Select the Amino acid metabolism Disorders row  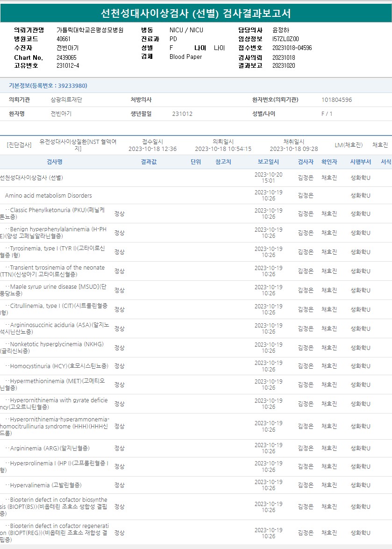[x=48, y=195]
